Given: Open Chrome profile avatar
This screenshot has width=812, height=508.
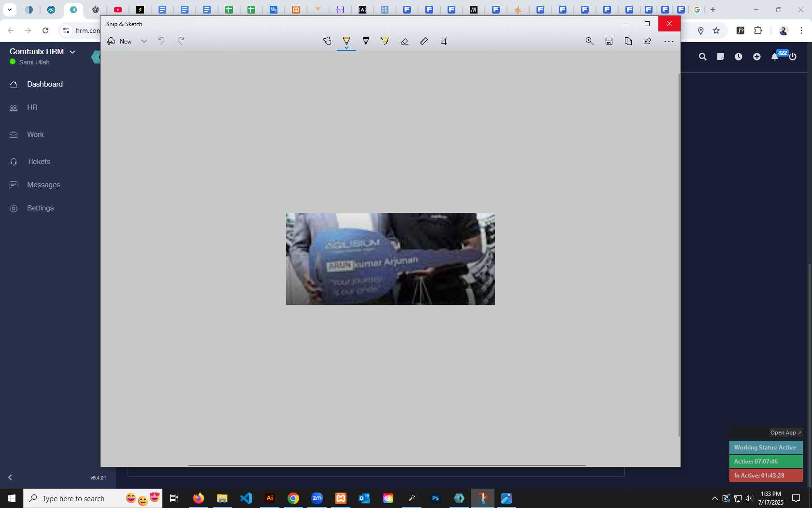Looking at the screenshot, I should point(783,30).
